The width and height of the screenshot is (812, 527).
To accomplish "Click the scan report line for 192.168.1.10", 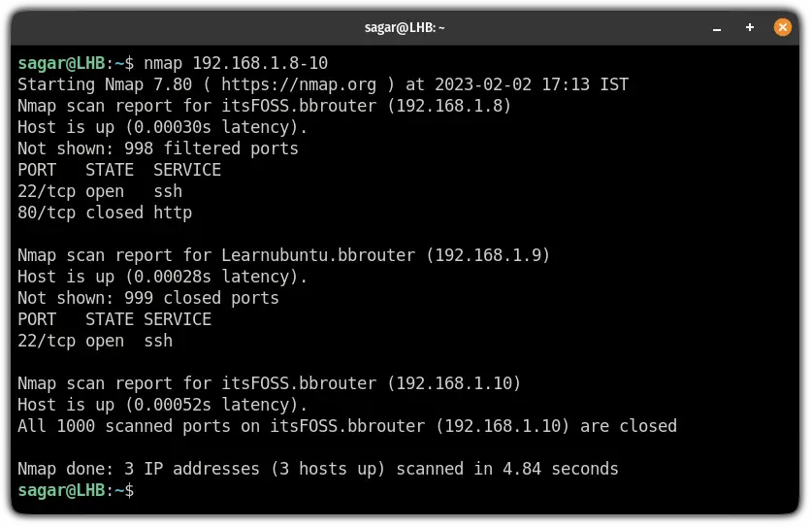I will 270,383.
